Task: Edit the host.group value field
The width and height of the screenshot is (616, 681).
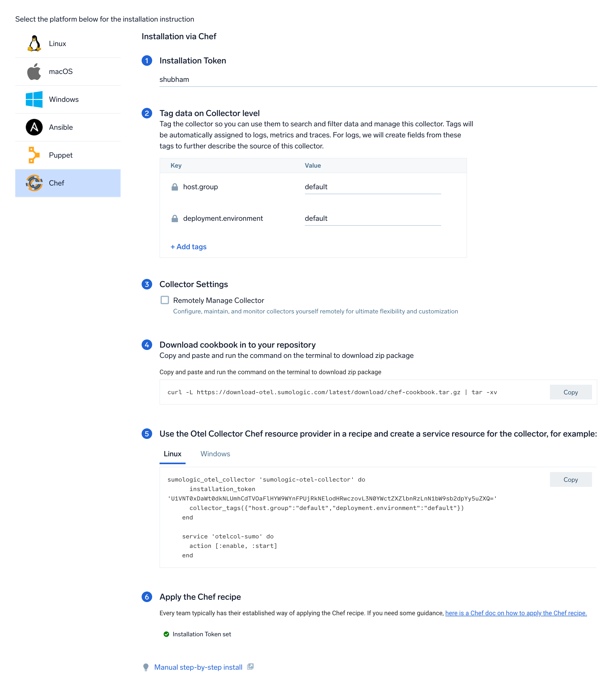Action: point(372,187)
